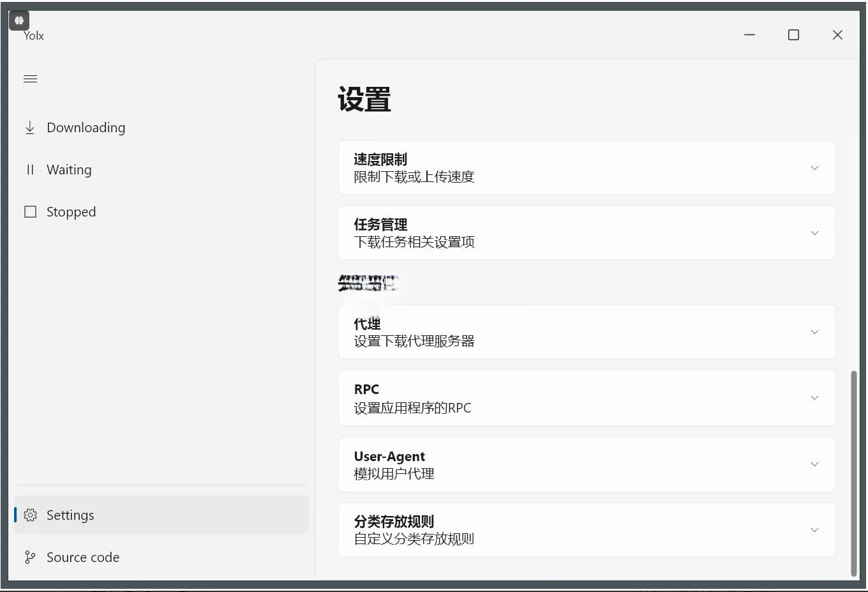Go to the Stopped tasks tab

coord(71,212)
